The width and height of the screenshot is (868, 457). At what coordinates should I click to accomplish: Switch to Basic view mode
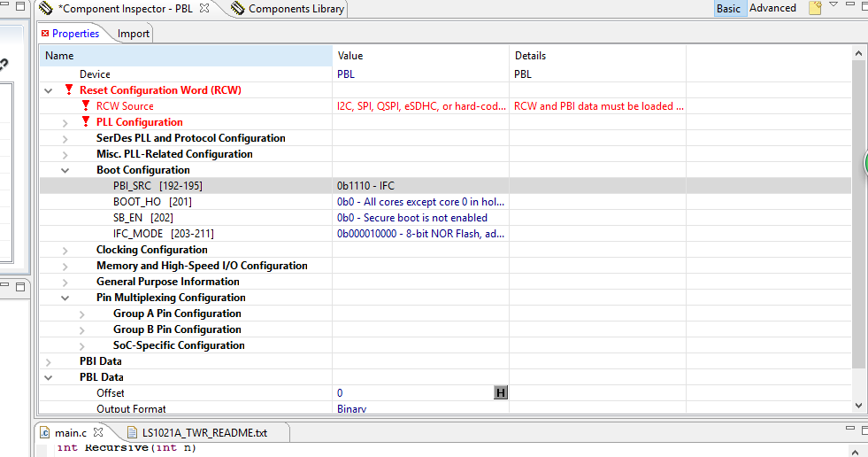tap(728, 8)
